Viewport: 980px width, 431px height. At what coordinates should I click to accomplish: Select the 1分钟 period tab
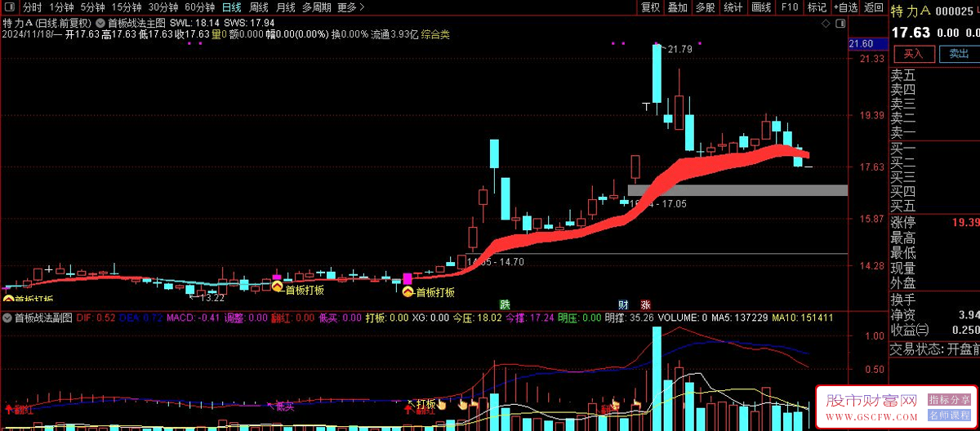tap(61, 7)
